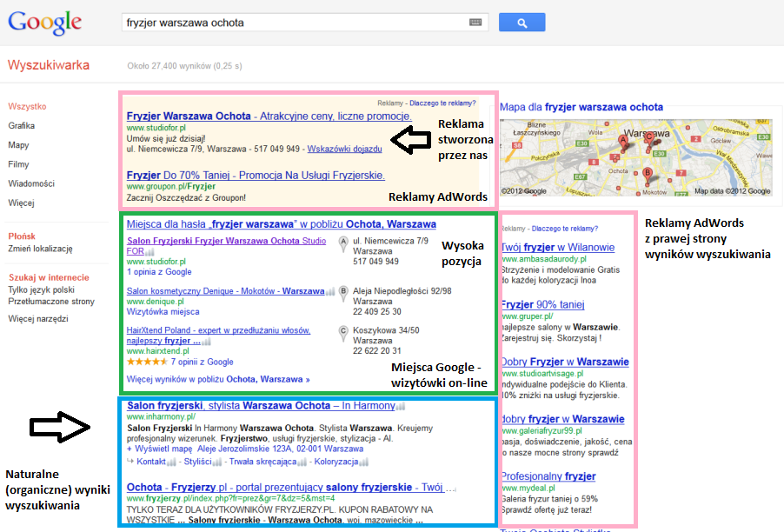Open the Warszawa map thumbnail
784x532 pixels.
point(636,157)
